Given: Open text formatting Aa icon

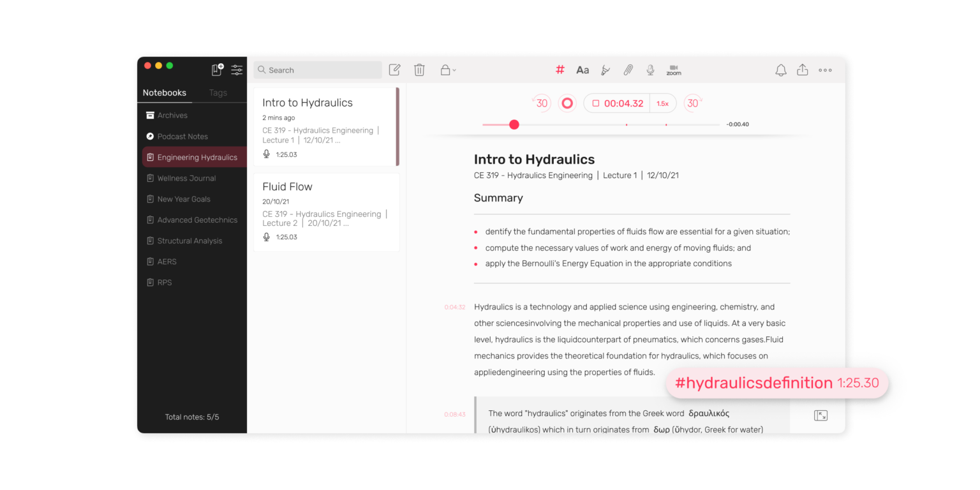Looking at the screenshot, I should click(583, 70).
